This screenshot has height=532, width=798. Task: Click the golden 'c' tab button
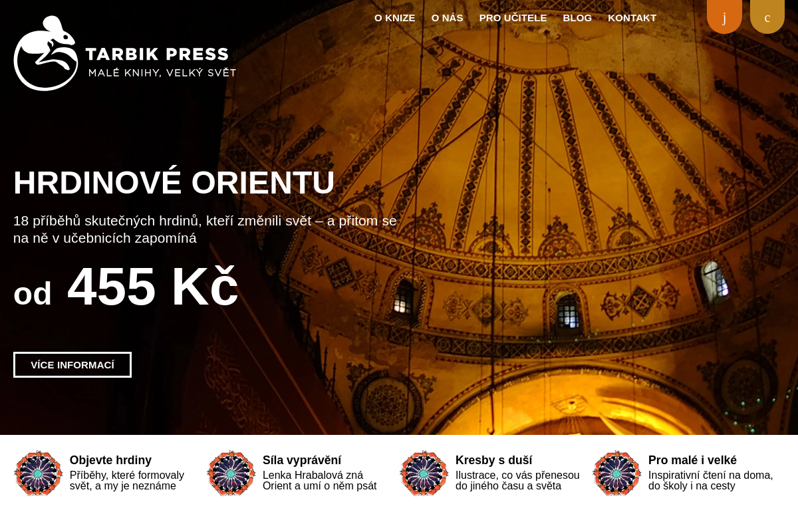(767, 17)
